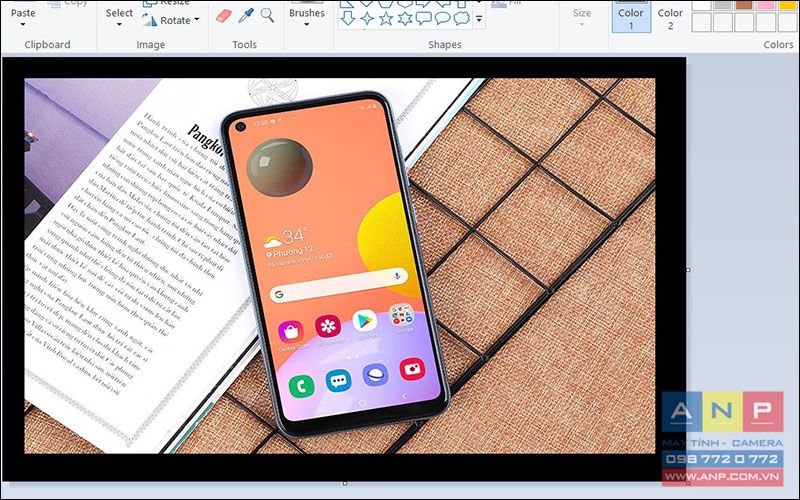Open the Paste dropdown arrow

pyautogui.click(x=23, y=24)
